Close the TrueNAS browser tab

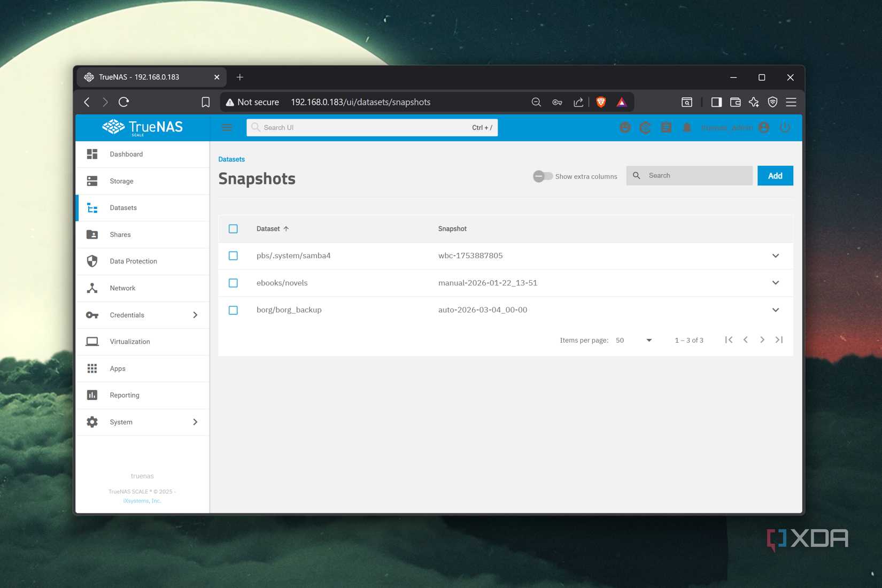point(216,77)
